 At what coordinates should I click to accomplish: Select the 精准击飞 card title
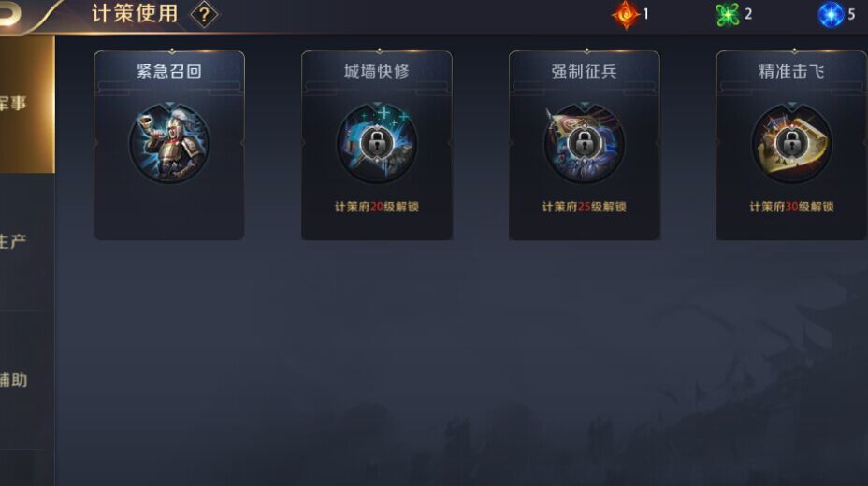pyautogui.click(x=791, y=71)
